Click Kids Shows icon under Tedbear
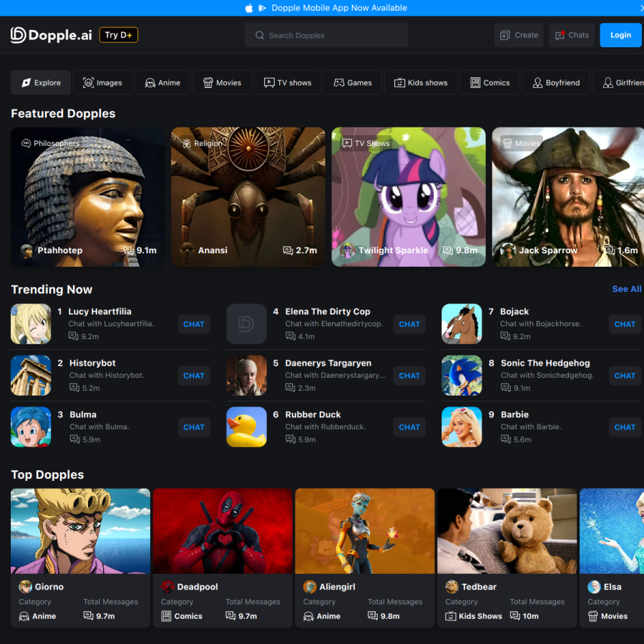644x644 pixels. pyautogui.click(x=451, y=616)
